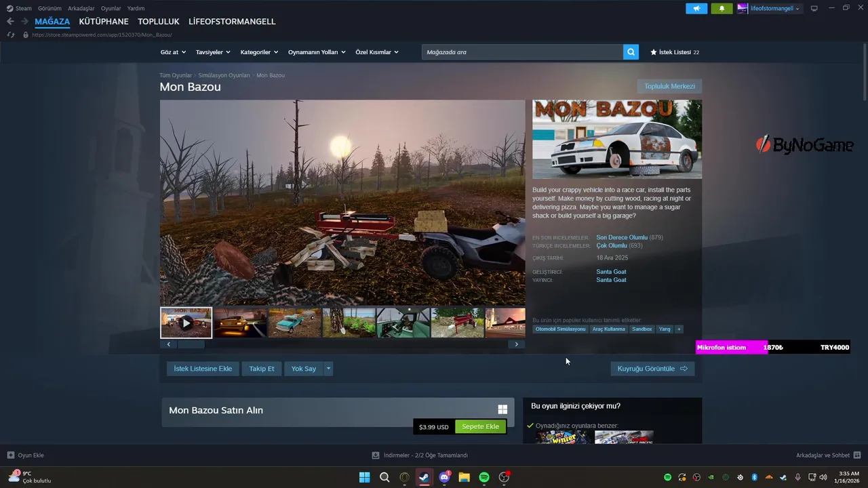The image size is (868, 488).
Task: Open the Arkadaşlar menu
Action: coord(81,8)
